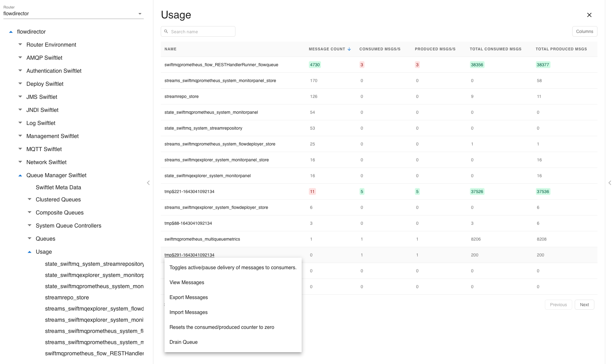Click the right edge panel chevron
This screenshot has width=613, height=364.
[610, 183]
